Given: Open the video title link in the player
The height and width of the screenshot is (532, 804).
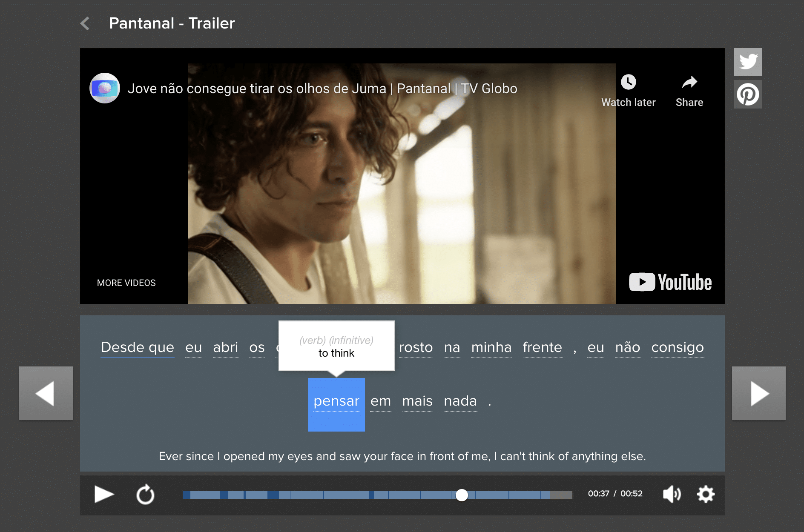Looking at the screenshot, I should 322,89.
